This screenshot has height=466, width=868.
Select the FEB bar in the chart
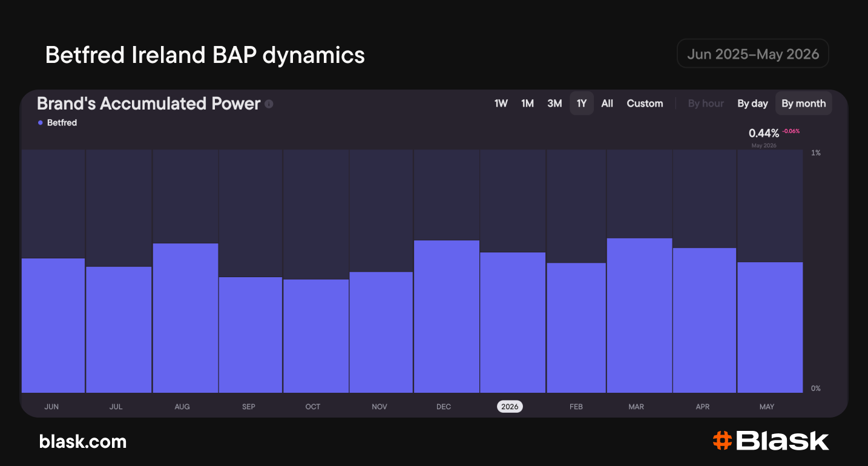pyautogui.click(x=576, y=327)
